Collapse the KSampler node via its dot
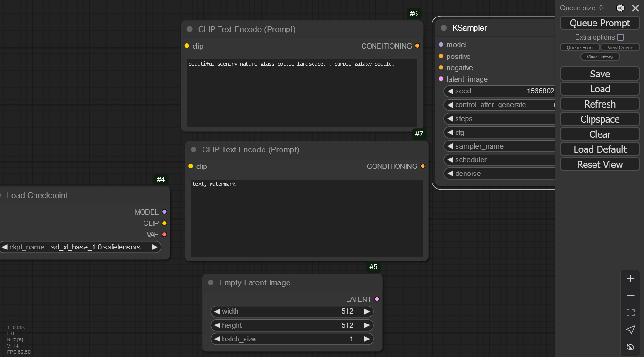Screen dimensions: 644x357 [444, 28]
